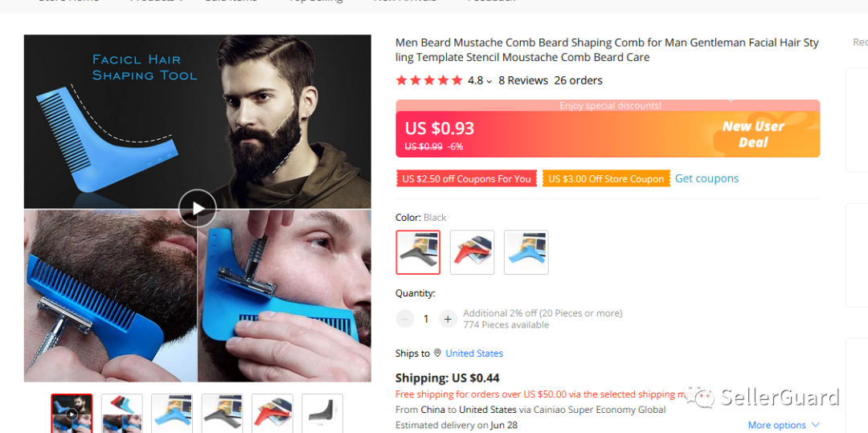868x433 pixels.
Task: Click US $3.00 Off Store Coupon
Action: [606, 178]
